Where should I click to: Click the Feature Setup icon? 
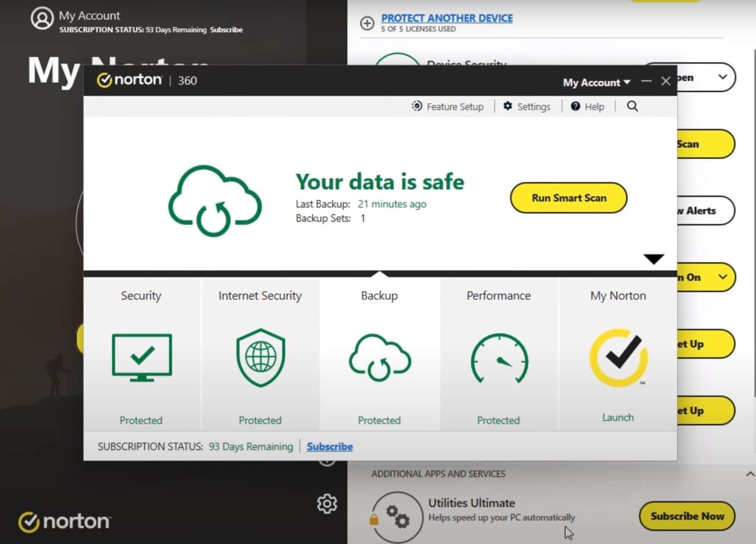point(417,106)
